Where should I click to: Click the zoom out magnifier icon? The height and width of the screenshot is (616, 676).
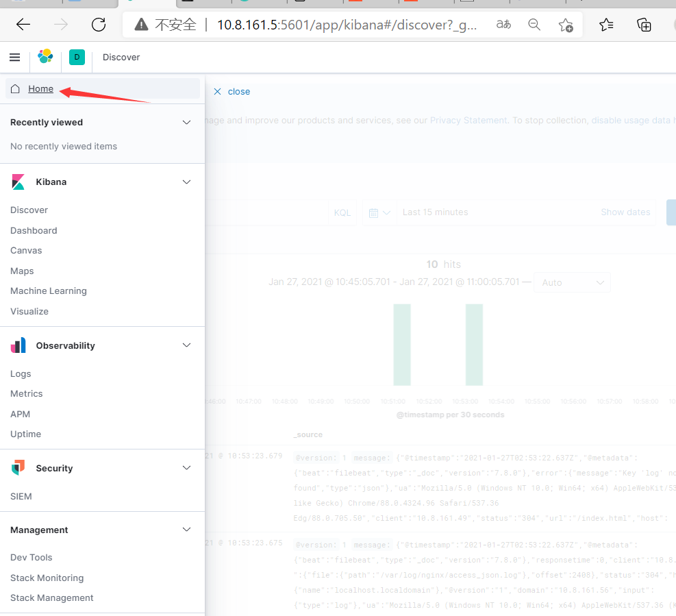tap(534, 25)
